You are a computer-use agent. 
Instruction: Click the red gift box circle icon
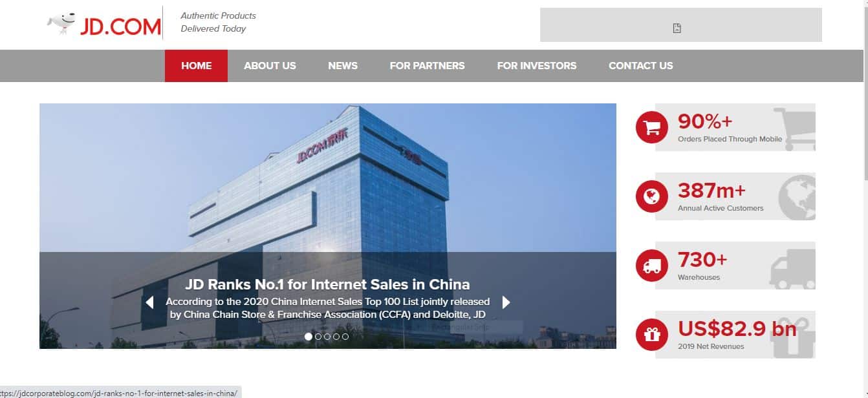pos(651,335)
